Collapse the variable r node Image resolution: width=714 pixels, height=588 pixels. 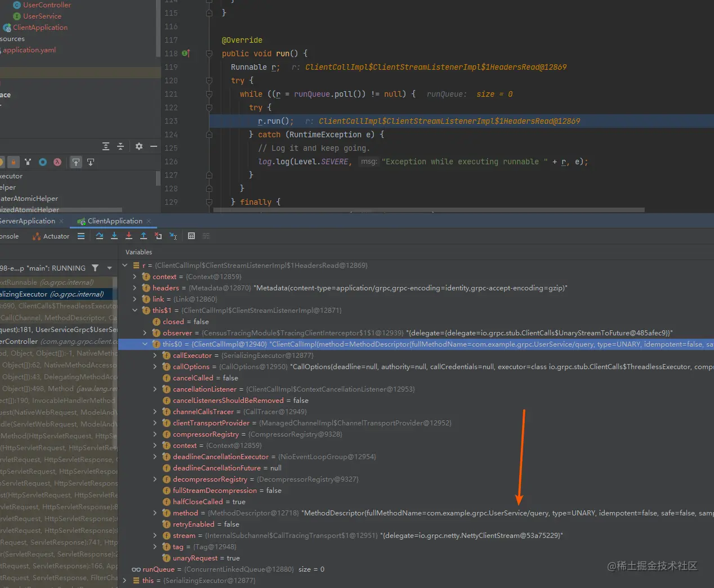pyautogui.click(x=125, y=266)
